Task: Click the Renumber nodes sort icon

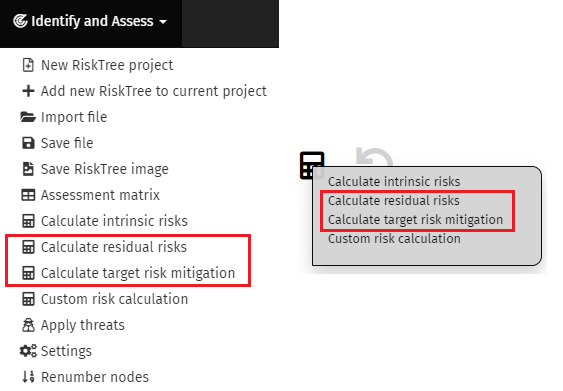Action: [28, 377]
